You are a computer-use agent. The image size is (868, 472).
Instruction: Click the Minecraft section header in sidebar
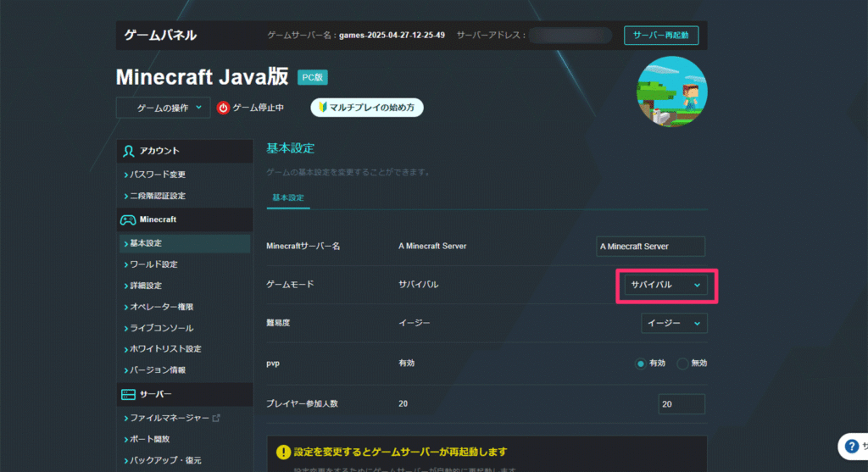pyautogui.click(x=185, y=219)
